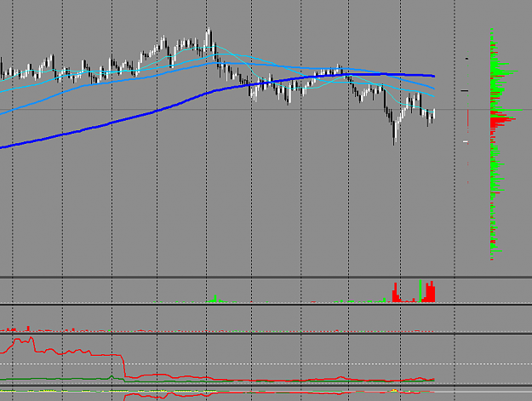Click the tall green bar in volume pane

pos(420,291)
